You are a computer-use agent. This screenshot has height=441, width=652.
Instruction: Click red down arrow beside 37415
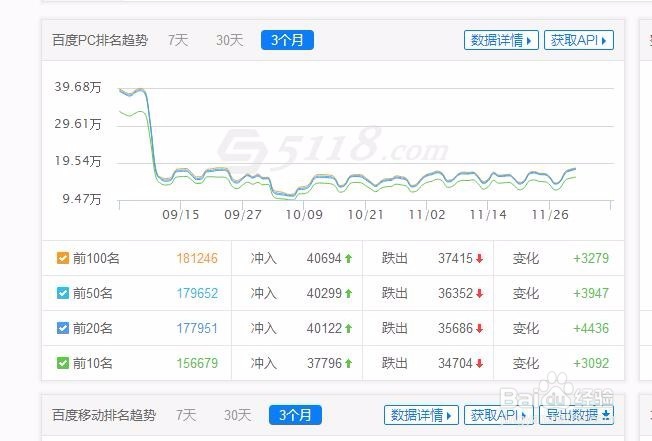479,259
